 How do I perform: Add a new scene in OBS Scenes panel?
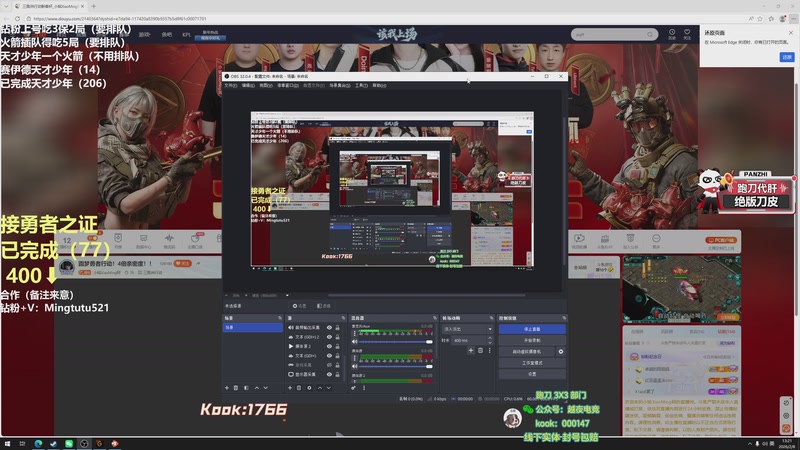click(227, 388)
